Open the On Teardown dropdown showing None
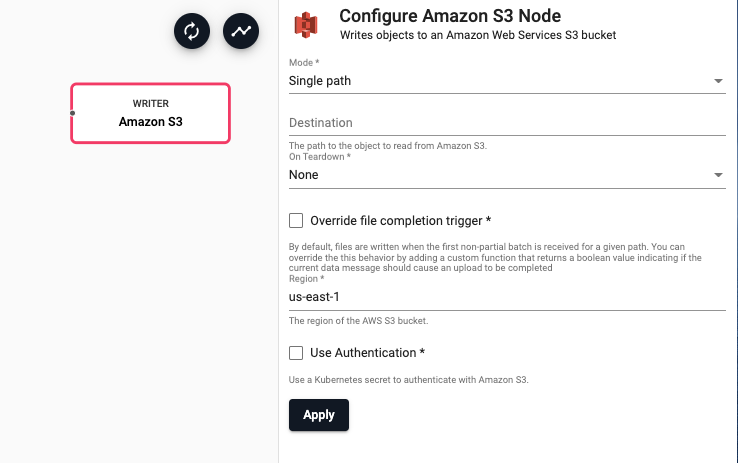Screen dimensions: 738x463 [x=500, y=175]
